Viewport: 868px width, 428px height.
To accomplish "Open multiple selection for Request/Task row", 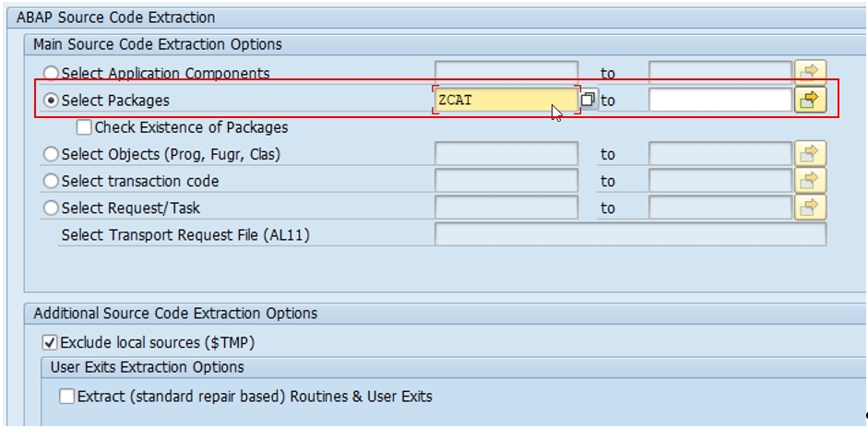I will point(811,208).
